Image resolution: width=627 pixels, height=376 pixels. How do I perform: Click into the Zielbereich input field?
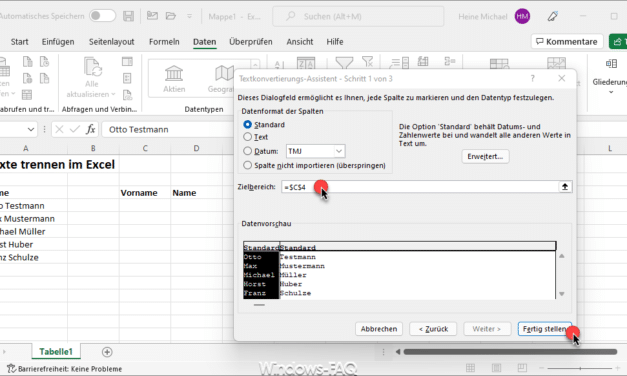[x=419, y=187]
